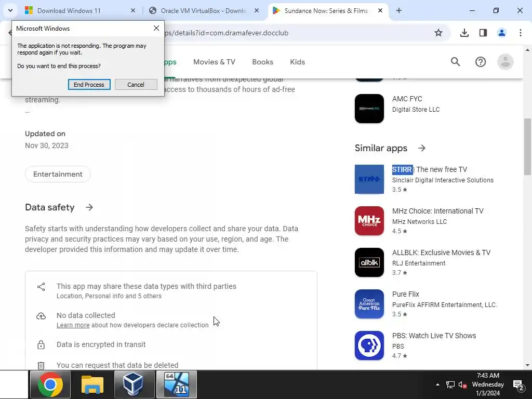Viewport: 532px width, 399px height.
Task: Open the taskbar clock and date
Action: pos(488,384)
